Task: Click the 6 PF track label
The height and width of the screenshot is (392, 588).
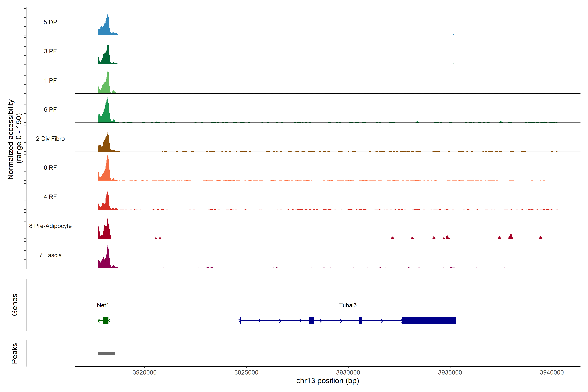Action: click(50, 109)
